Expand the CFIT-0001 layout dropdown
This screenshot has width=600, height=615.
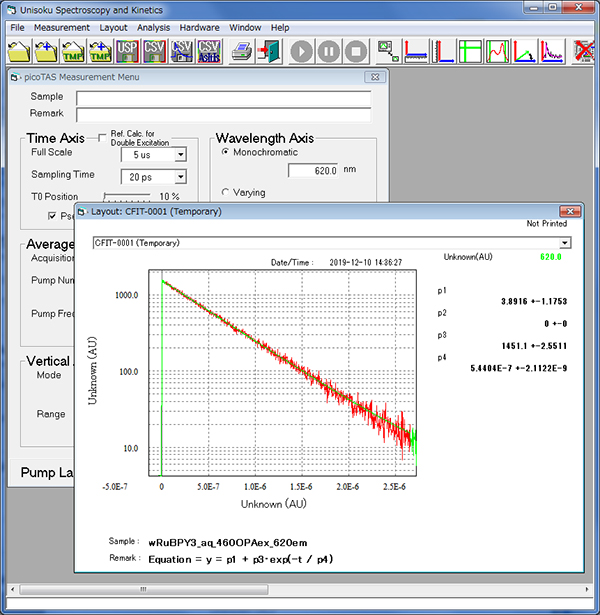pos(566,242)
